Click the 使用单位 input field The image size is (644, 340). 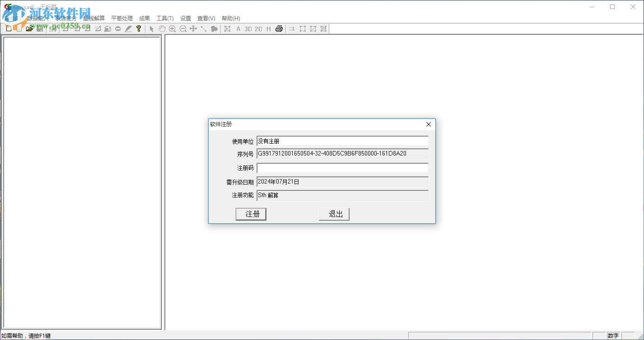coord(342,141)
